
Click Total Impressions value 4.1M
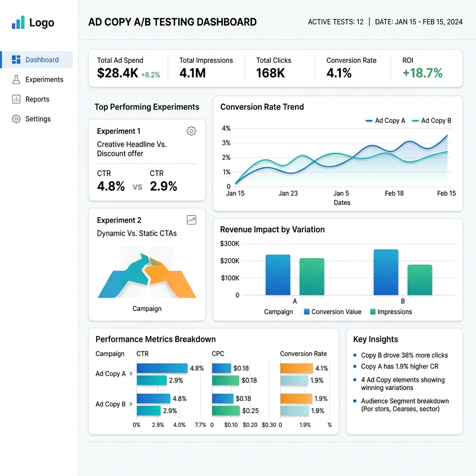[x=192, y=73]
